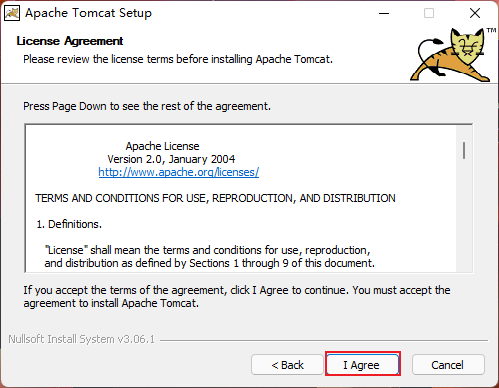Click the 'Press Page Down' instruction text
Viewport: 499px width, 388px height.
tap(147, 106)
